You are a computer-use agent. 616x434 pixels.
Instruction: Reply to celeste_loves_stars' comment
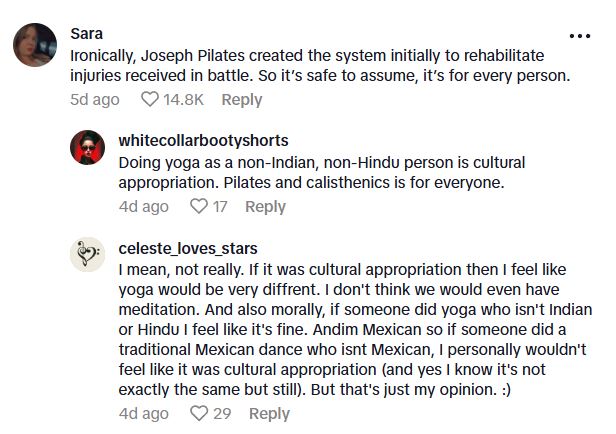click(269, 413)
